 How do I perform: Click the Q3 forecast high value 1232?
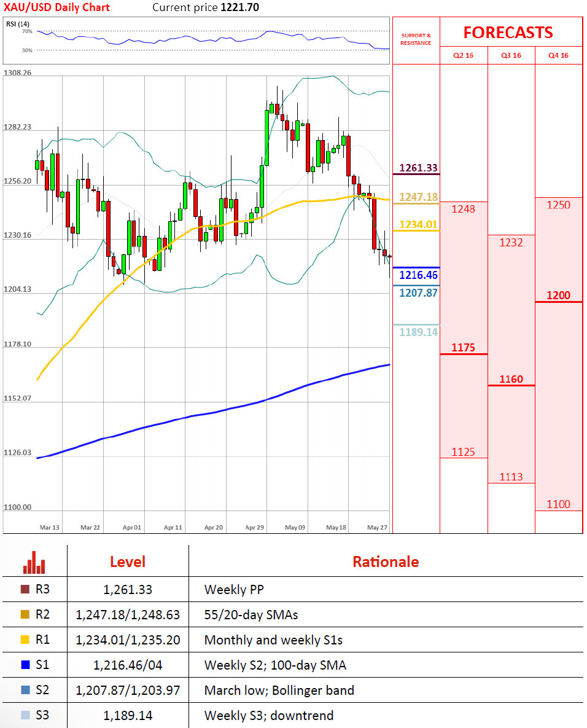[511, 242]
